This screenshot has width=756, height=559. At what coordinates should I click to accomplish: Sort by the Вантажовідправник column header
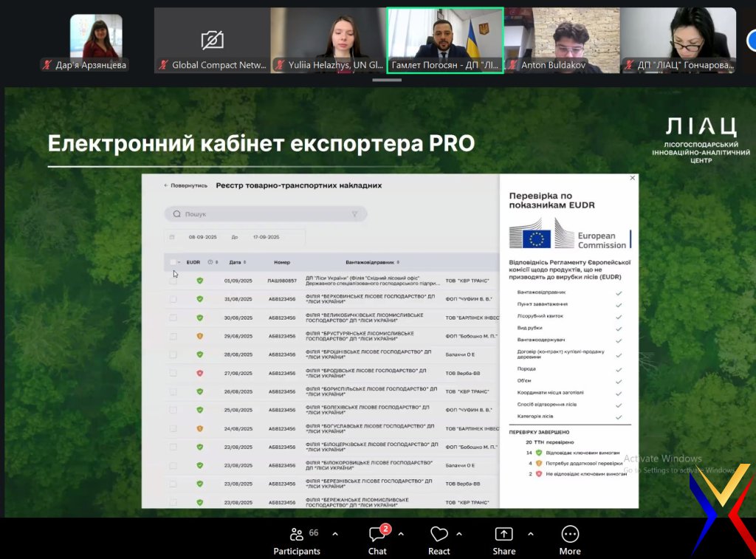click(373, 262)
